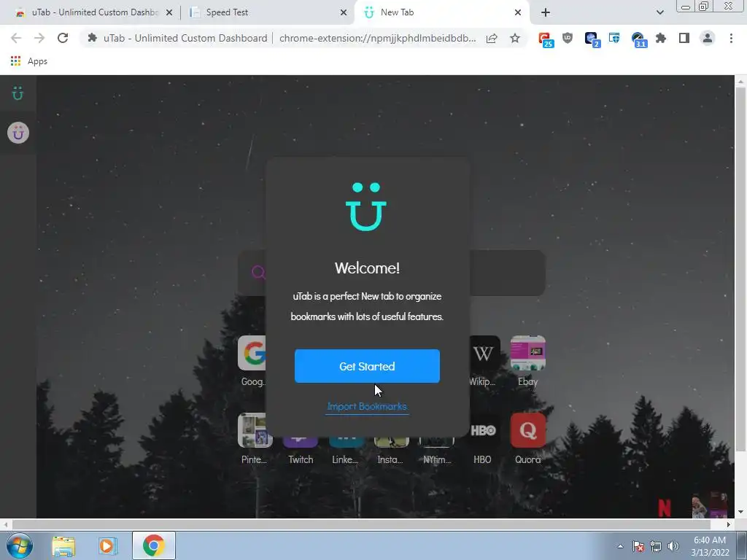Toggle the browser side panel
Image resolution: width=747 pixels, height=560 pixels.
[684, 38]
